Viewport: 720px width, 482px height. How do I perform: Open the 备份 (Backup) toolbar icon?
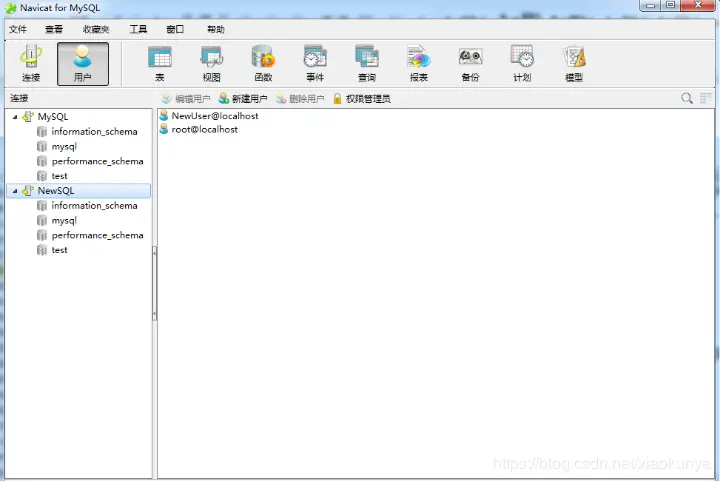(x=471, y=63)
